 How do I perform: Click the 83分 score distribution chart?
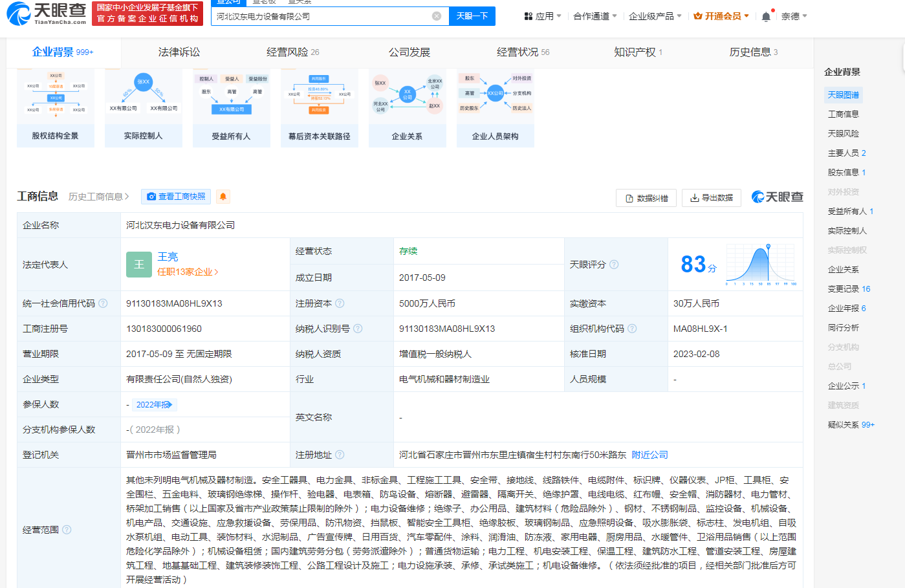pos(761,265)
